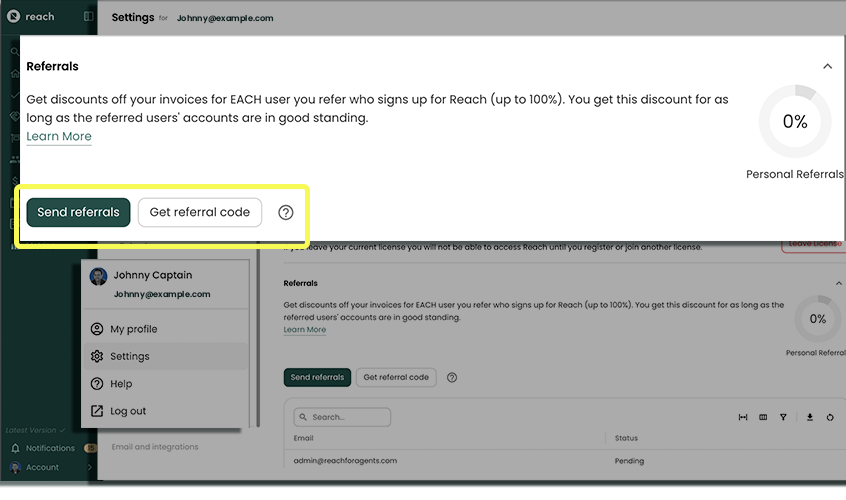Image resolution: width=846 pixels, height=500 pixels.
Task: Collapse the enlarged Referrals section chevron
Action: (827, 66)
